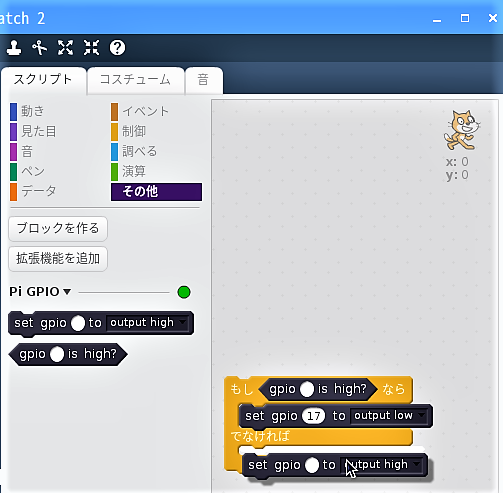The image size is (503, 493).
Task: Switch to the コスチューム tab
Action: click(136, 80)
